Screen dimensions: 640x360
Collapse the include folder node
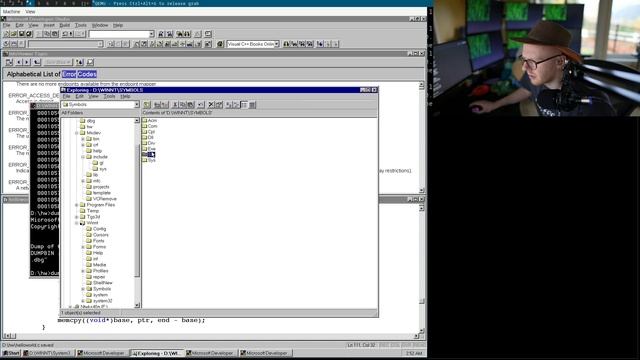point(83,157)
